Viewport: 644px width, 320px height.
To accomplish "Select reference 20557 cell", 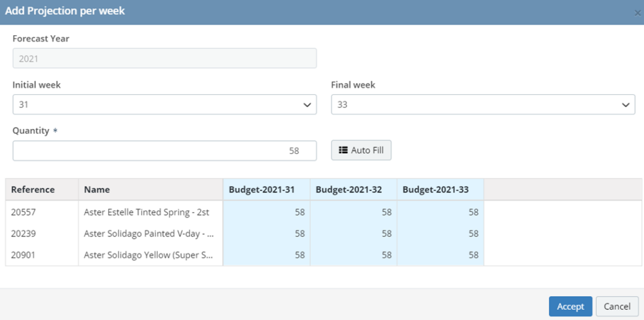I will 42,212.
